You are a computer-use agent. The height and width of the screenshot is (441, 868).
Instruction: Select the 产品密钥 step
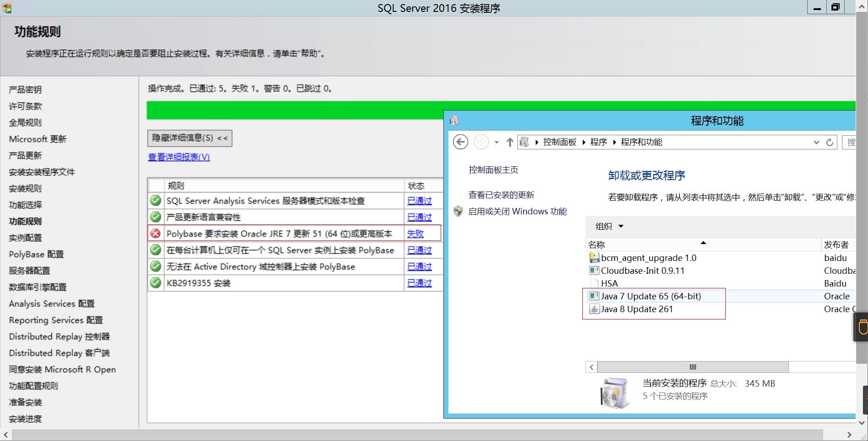pos(25,90)
